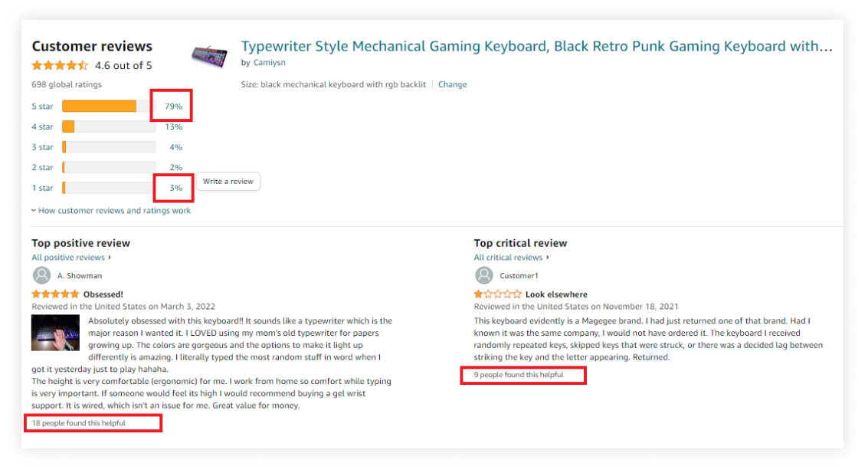
Task: Select the 3 star rating row
Action: tap(108, 147)
